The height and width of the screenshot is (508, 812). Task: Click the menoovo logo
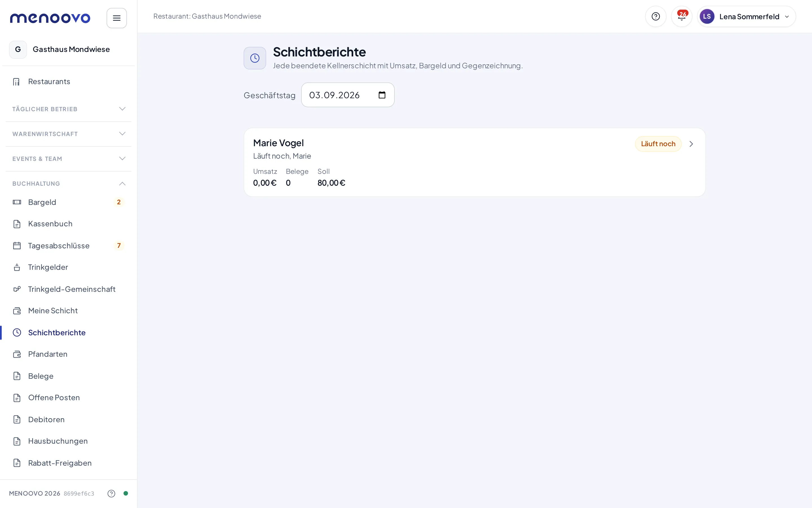[50, 18]
